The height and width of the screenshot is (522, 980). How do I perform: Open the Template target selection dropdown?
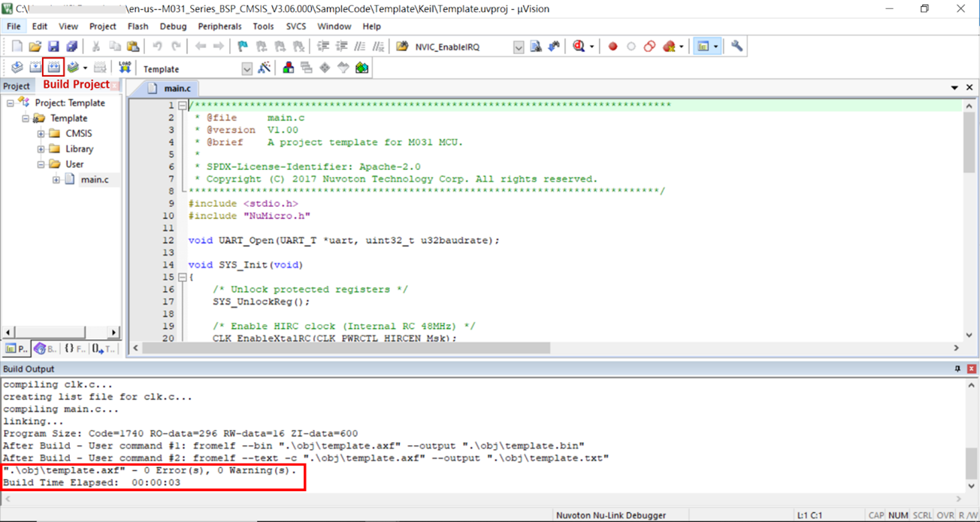pyautogui.click(x=247, y=68)
